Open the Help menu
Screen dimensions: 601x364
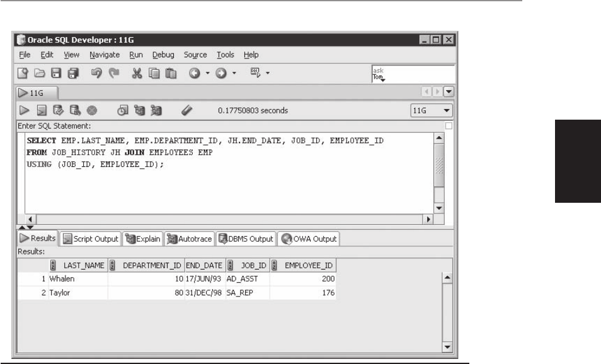click(x=251, y=55)
